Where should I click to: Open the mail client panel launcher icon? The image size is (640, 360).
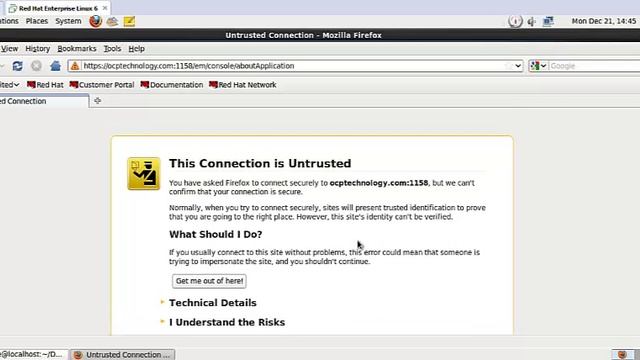coord(112,21)
